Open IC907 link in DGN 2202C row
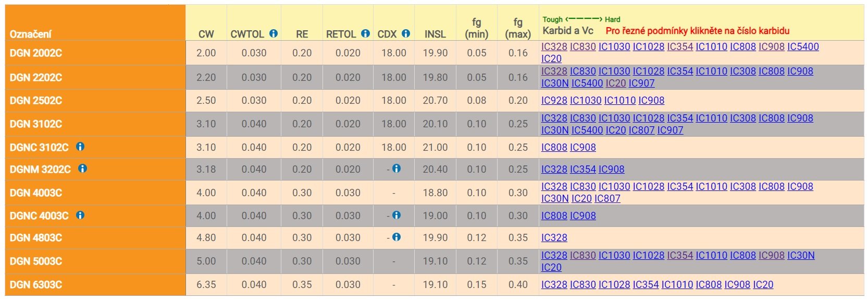868x299 pixels. pos(641,83)
